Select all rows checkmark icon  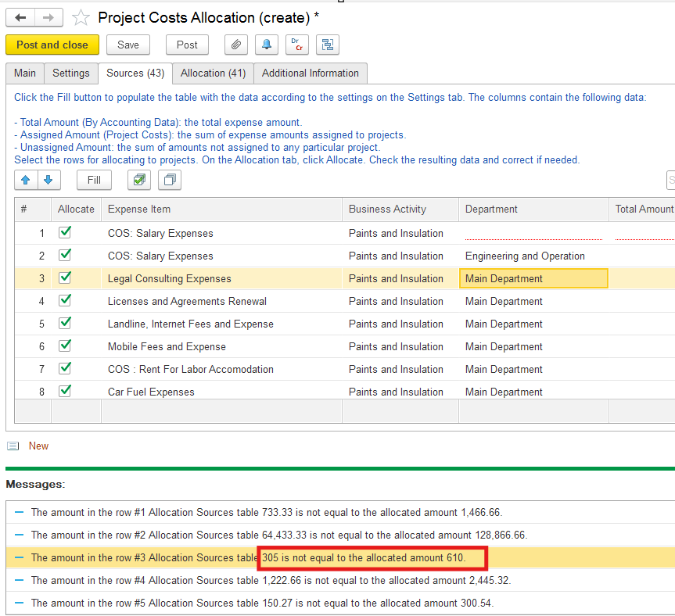(x=138, y=180)
